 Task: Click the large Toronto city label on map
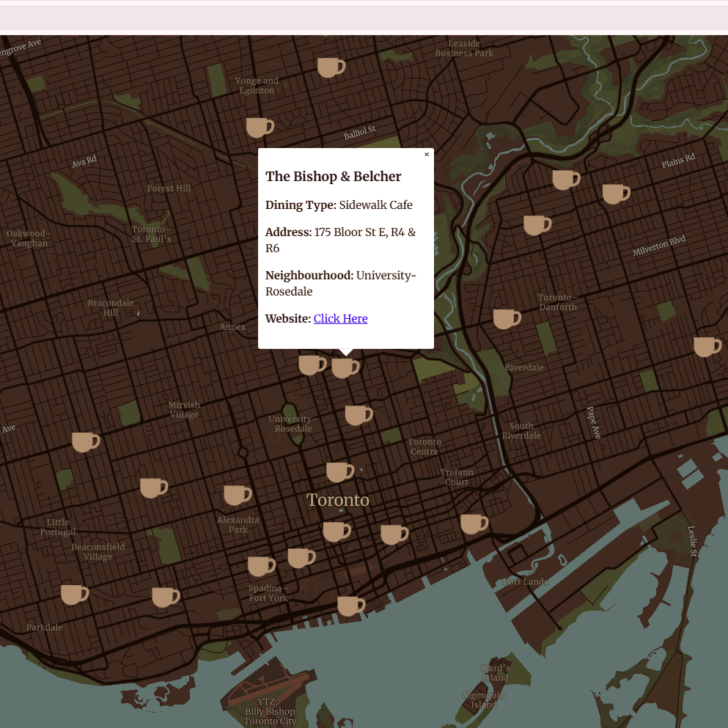(x=338, y=500)
